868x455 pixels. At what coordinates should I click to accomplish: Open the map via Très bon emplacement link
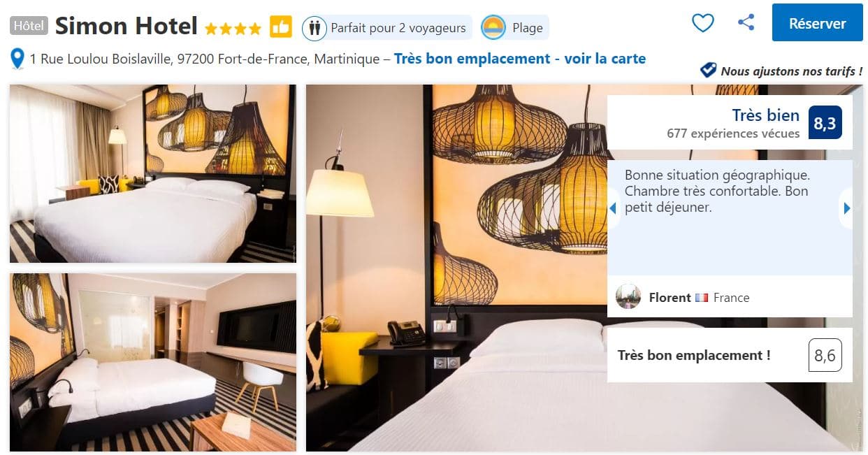click(x=520, y=59)
